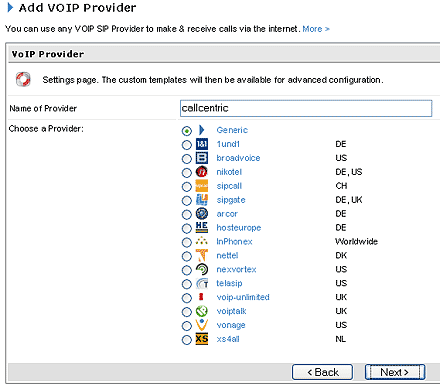Click the sipcall name link
The width and height of the screenshot is (440, 386).
[229, 186]
